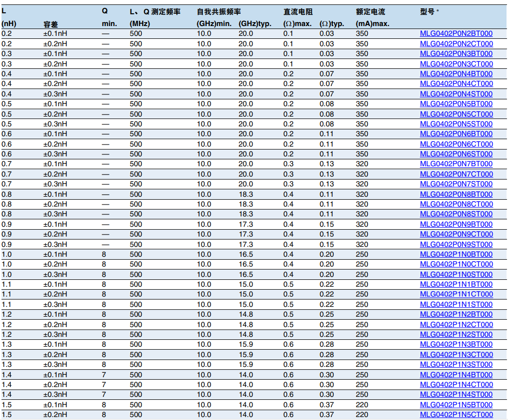Open the MLG0402P1N1BT000 part link
This screenshot has height=420, width=508.
point(456,284)
